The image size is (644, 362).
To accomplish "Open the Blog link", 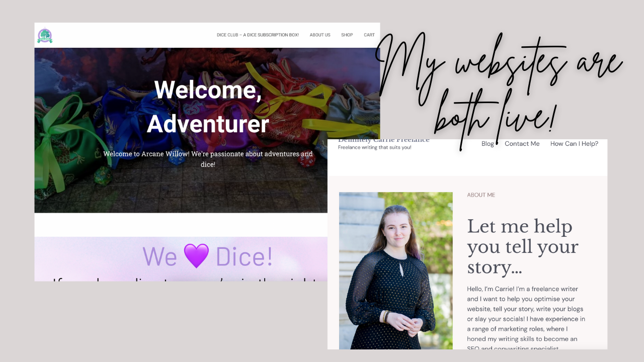I will pyautogui.click(x=488, y=144).
